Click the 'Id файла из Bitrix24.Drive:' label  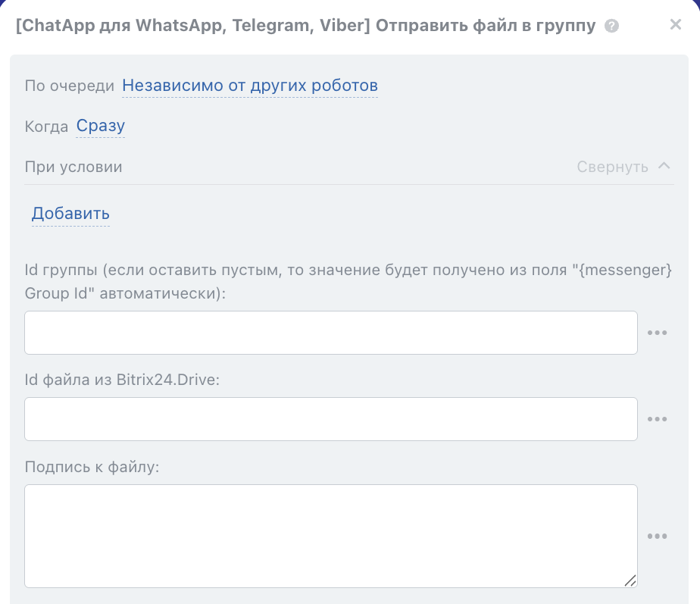(x=122, y=380)
